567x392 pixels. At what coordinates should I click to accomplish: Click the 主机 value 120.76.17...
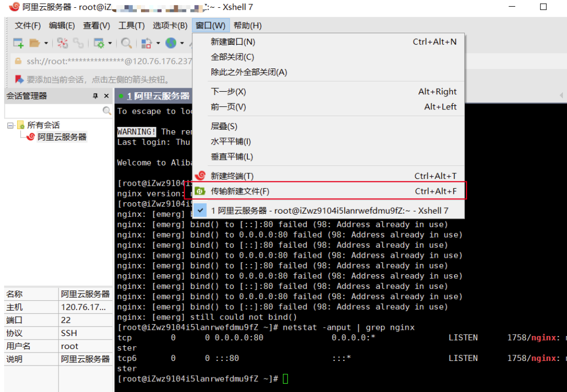83,307
